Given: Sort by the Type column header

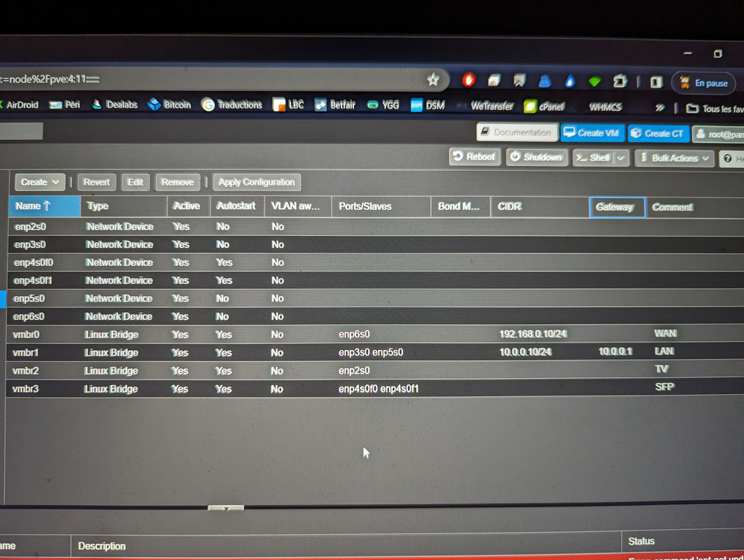Looking at the screenshot, I should 124,206.
